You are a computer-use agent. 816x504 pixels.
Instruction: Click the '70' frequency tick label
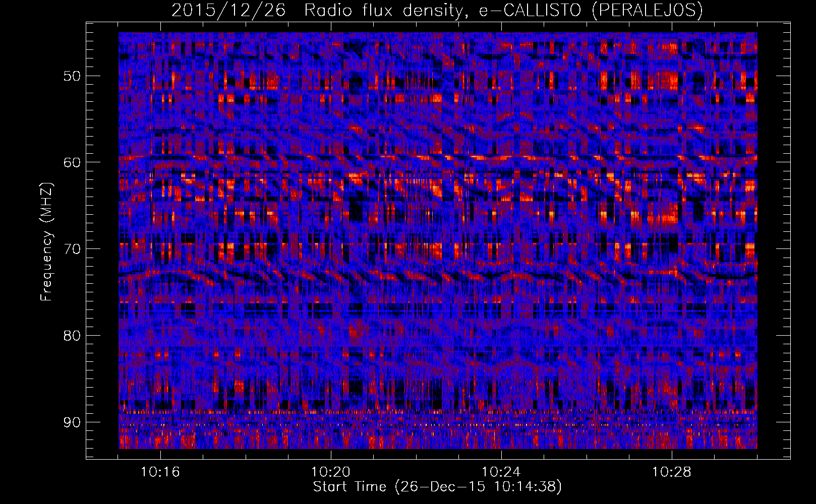click(x=72, y=249)
